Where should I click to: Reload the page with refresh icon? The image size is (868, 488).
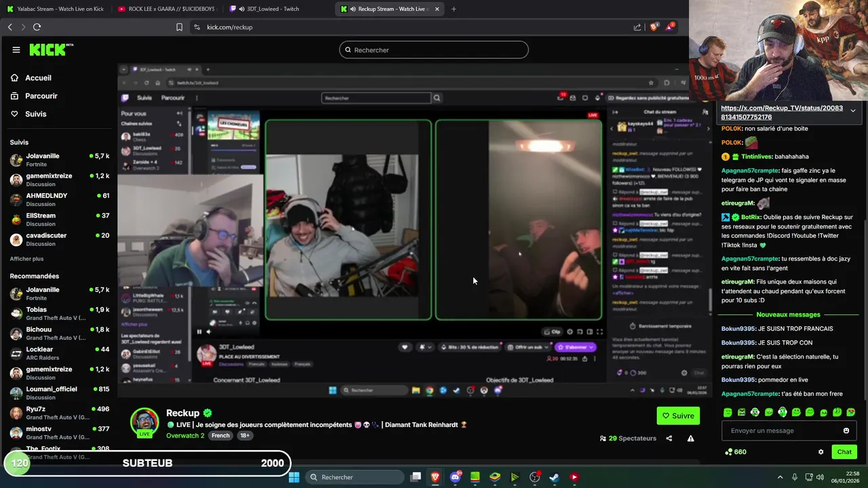point(37,27)
